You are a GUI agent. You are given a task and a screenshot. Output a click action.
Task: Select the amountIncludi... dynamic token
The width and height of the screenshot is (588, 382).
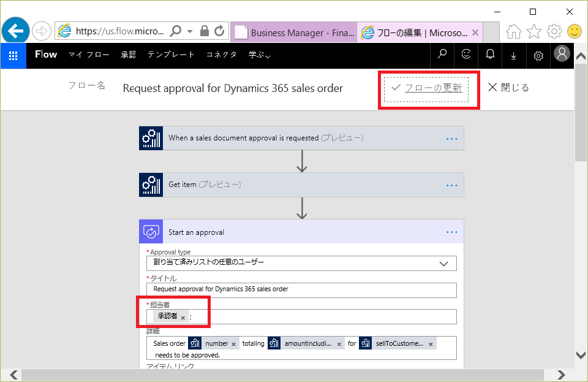click(307, 343)
